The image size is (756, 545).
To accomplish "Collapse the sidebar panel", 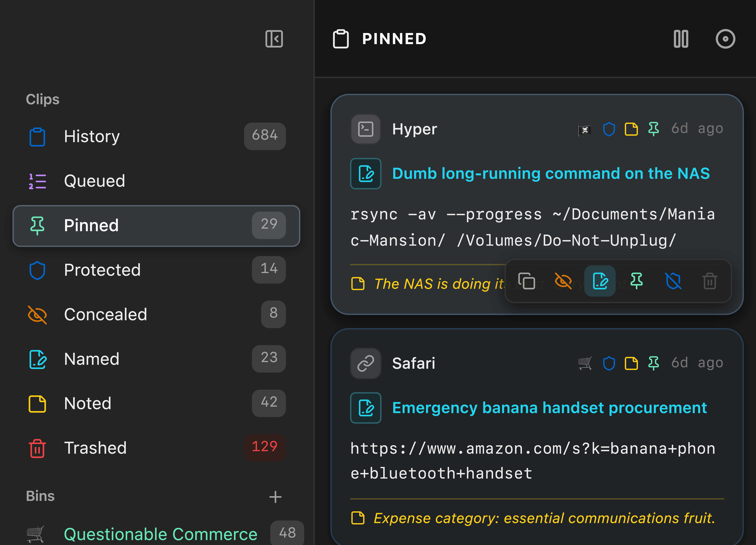I will tap(274, 39).
